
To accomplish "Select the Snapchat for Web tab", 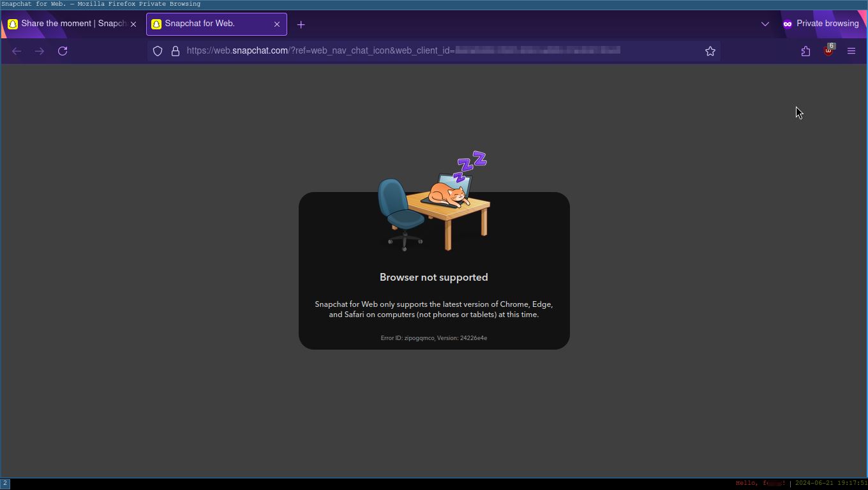I will tap(216, 24).
